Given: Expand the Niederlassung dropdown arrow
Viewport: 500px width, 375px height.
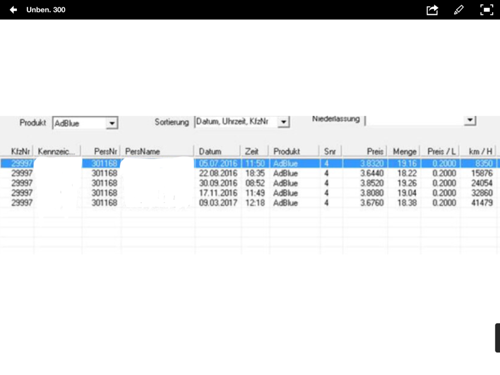Looking at the screenshot, I should point(470,120).
